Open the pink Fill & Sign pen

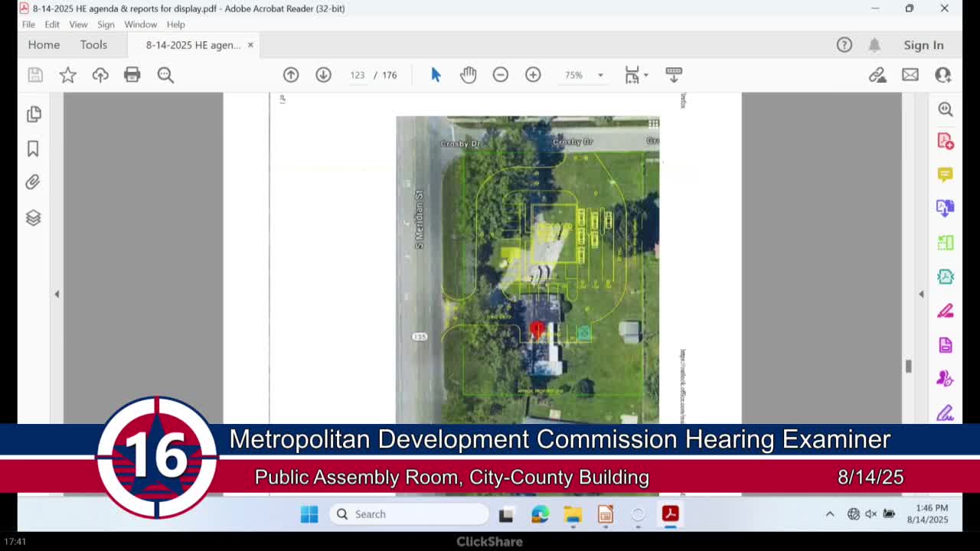(x=946, y=311)
